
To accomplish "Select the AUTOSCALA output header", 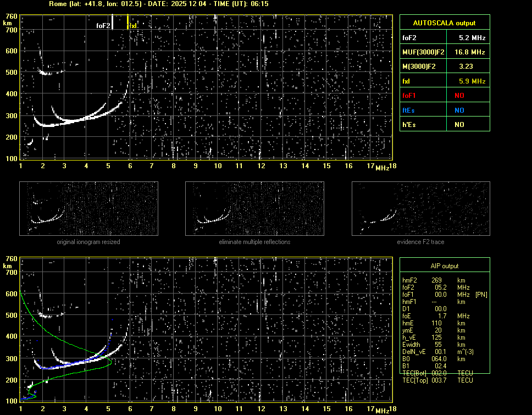I will click(x=444, y=23).
